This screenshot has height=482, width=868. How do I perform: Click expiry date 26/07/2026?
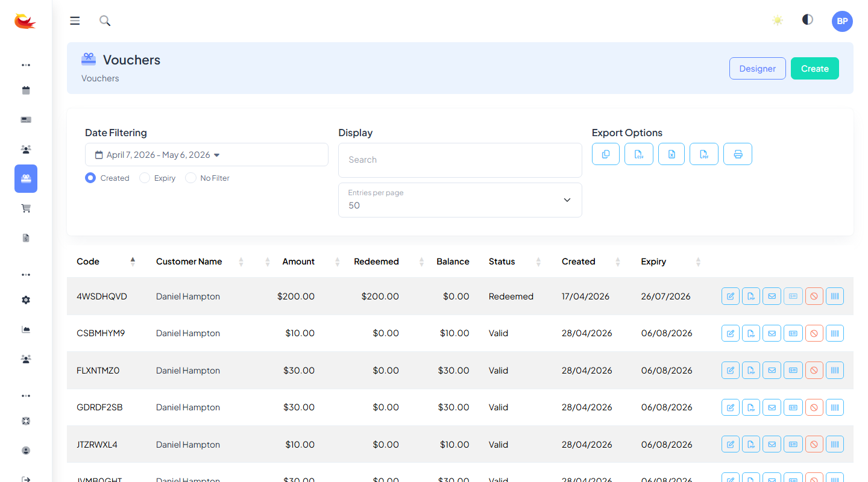(666, 296)
